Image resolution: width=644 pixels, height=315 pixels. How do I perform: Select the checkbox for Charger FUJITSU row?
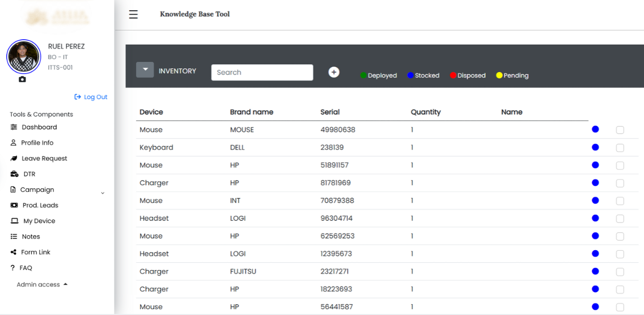pos(620,272)
